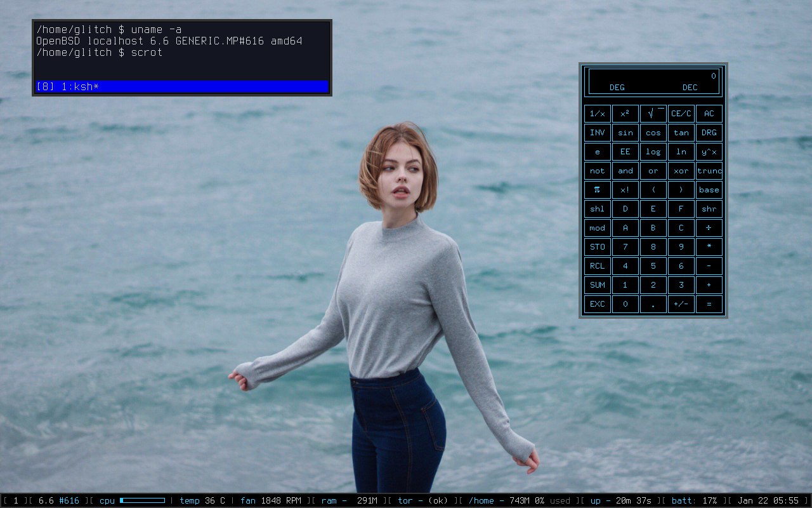Click the digit 5 button
This screenshot has width=812, height=508.
653,266
